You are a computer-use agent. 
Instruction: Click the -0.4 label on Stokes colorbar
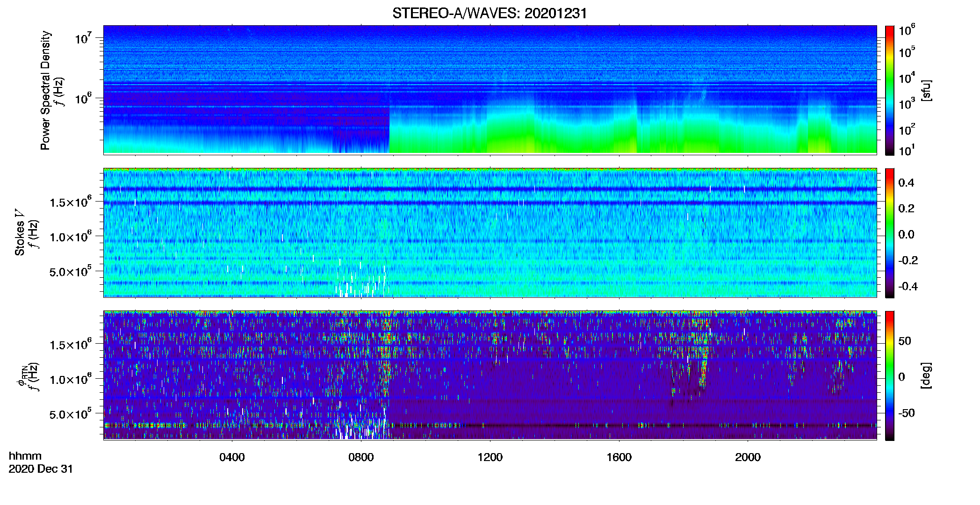tap(908, 286)
